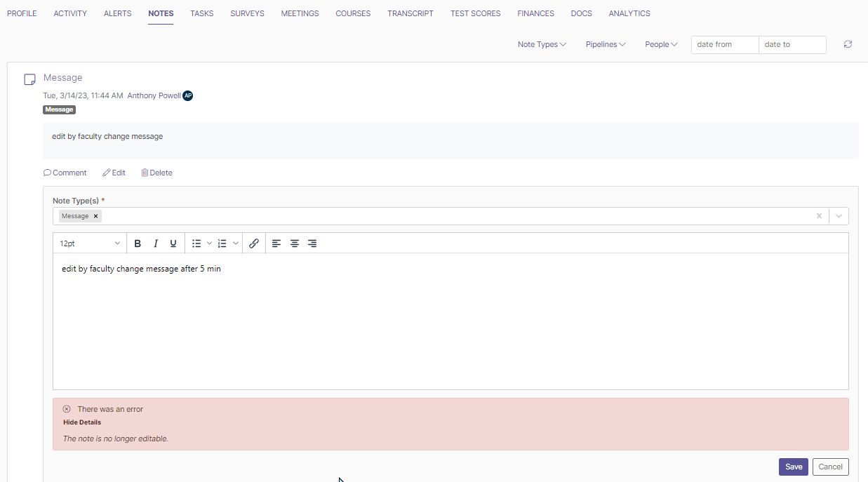Open the Analytics tab
This screenshot has width=868, height=482.
pyautogui.click(x=629, y=13)
